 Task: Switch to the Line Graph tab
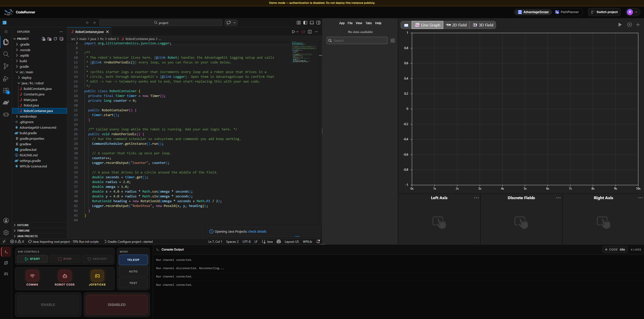pos(428,25)
